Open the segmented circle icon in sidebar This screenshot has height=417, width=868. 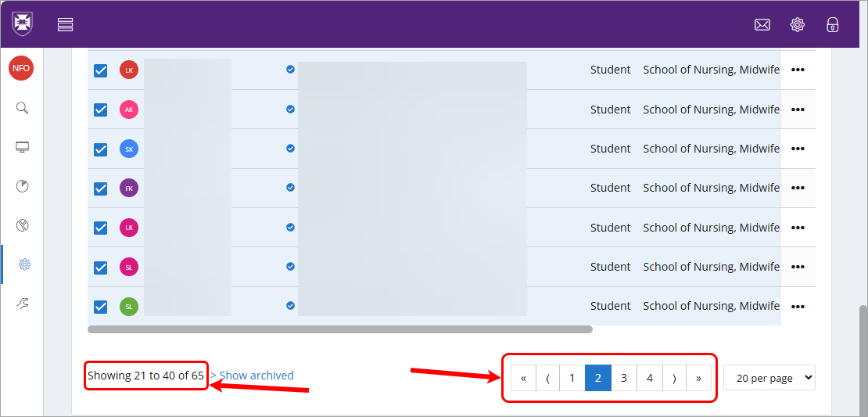pyautogui.click(x=22, y=225)
